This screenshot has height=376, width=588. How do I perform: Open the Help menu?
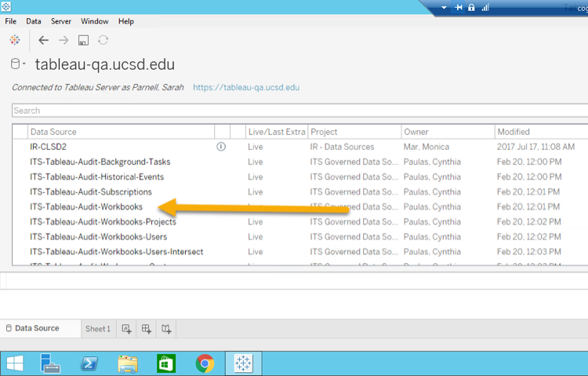[x=126, y=21]
